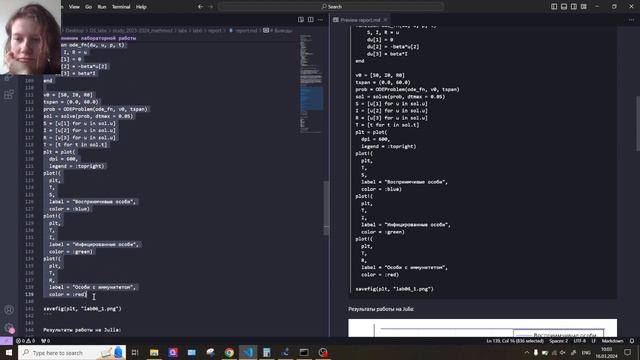Open the View menu
640x360 pixels.
(74, 7)
